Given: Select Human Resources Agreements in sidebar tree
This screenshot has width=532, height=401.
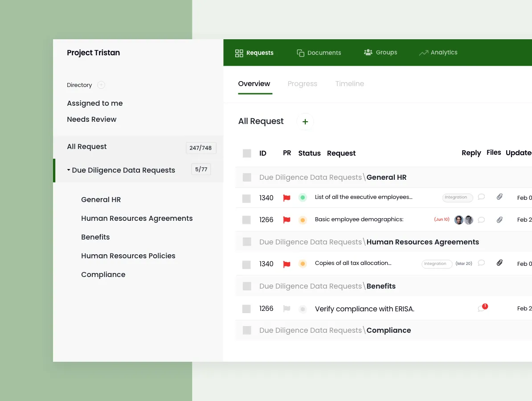Looking at the screenshot, I should coord(137,218).
